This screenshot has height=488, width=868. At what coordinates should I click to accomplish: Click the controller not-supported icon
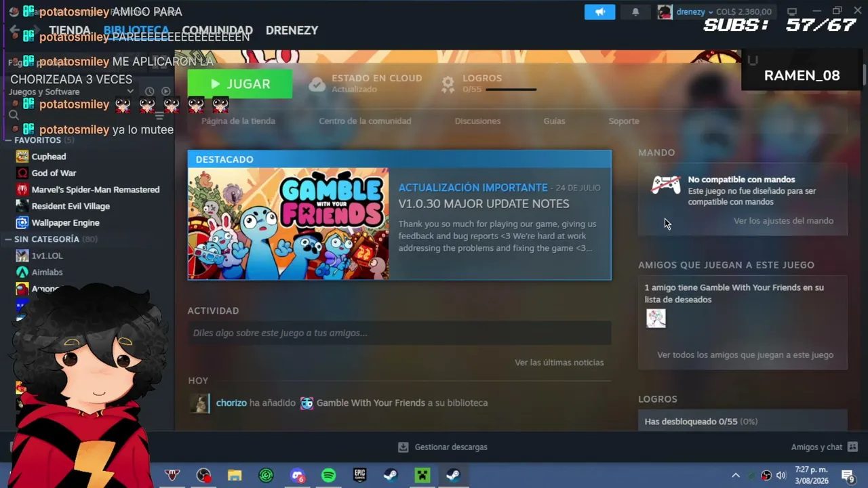click(665, 185)
